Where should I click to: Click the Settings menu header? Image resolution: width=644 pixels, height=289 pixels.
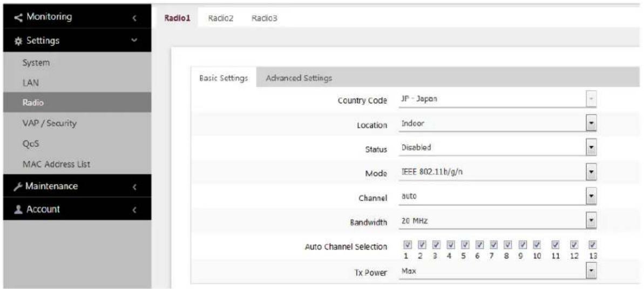77,41
